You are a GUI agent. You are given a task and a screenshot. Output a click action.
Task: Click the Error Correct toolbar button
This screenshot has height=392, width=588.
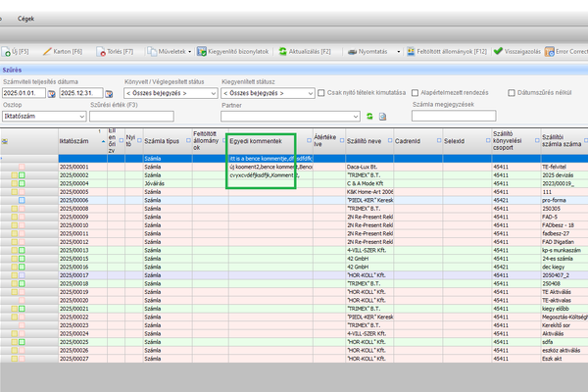(566, 51)
